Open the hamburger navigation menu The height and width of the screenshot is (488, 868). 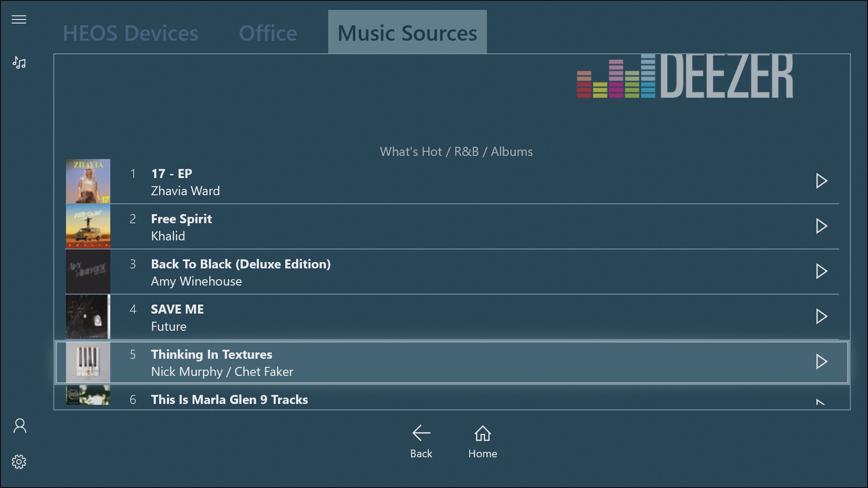click(x=19, y=19)
